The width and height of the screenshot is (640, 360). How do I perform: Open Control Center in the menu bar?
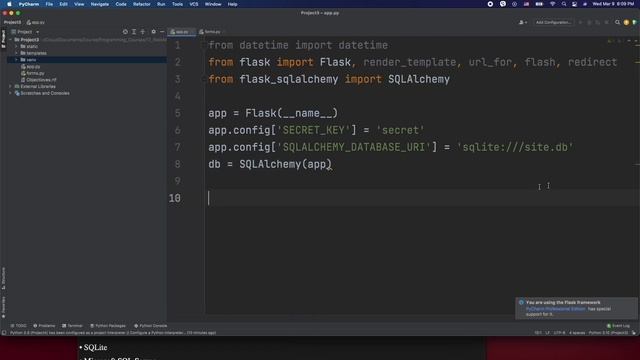click(x=574, y=4)
